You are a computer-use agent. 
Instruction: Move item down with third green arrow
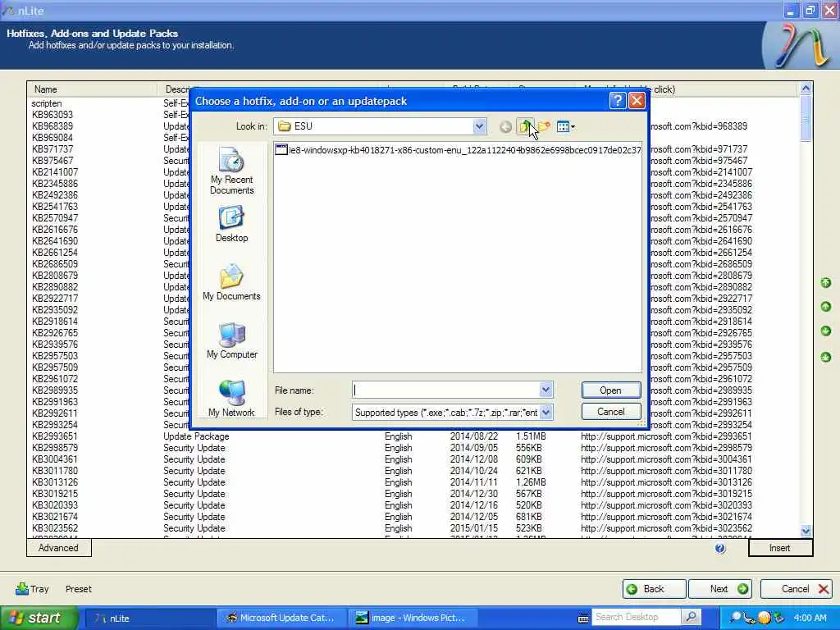(x=825, y=331)
